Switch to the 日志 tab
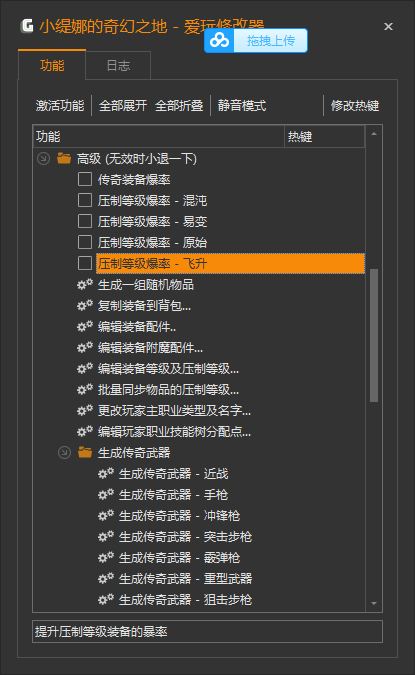Image resolution: width=415 pixels, height=675 pixels. coord(118,65)
